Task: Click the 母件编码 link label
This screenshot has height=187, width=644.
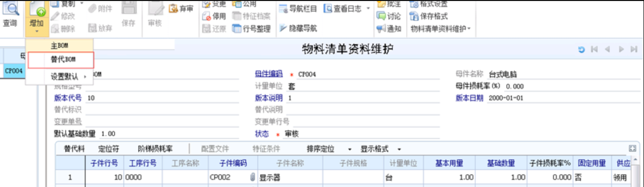Action: pos(269,74)
